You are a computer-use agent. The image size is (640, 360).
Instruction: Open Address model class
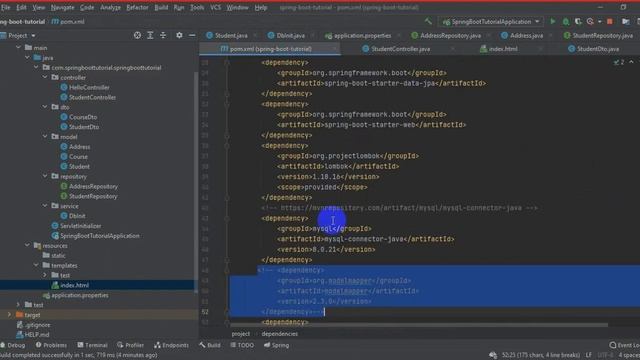79,147
